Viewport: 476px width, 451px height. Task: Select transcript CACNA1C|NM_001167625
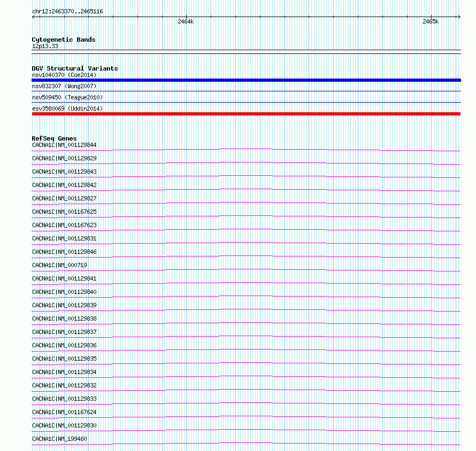click(64, 212)
